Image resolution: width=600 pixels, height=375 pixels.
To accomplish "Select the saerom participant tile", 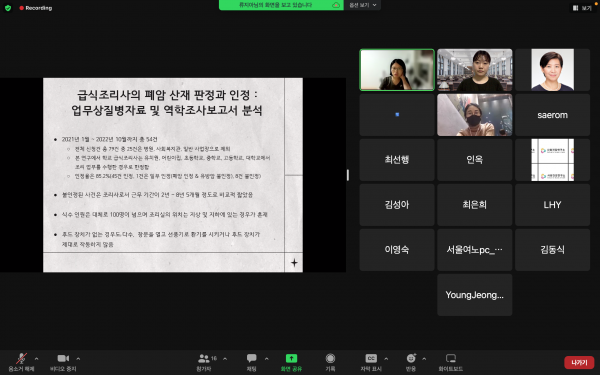I will (x=552, y=115).
